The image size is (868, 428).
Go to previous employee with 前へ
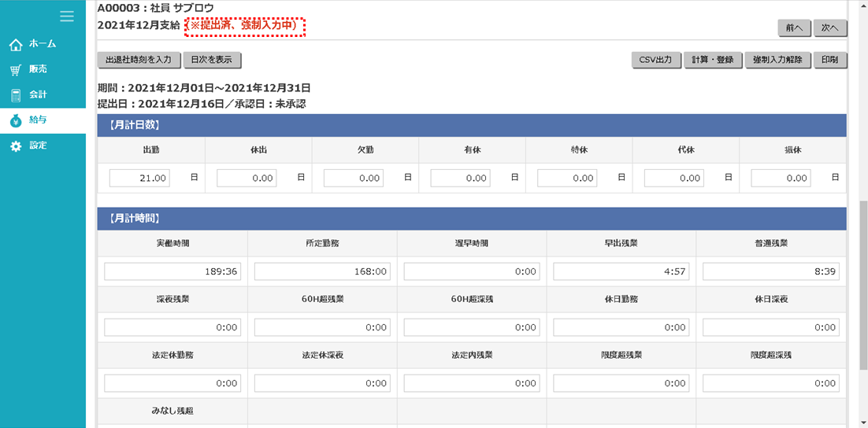(x=793, y=28)
